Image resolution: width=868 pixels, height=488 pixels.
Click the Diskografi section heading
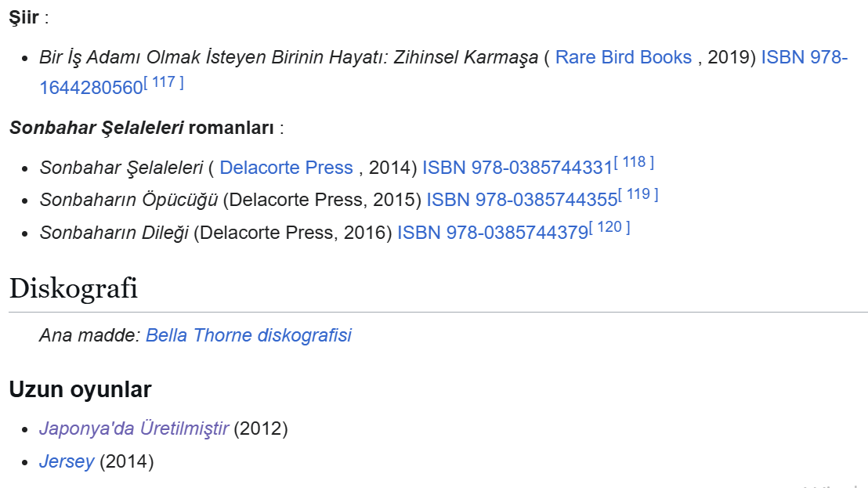(x=74, y=288)
